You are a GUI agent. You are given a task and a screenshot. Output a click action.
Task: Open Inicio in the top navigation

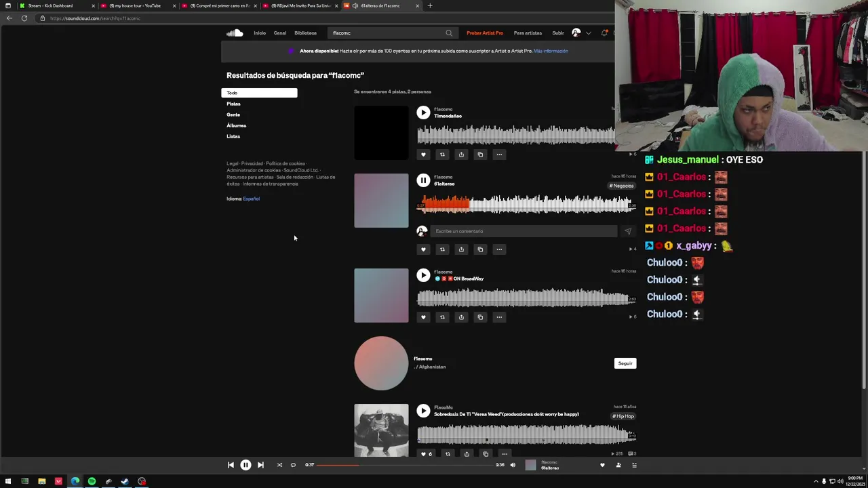tap(260, 33)
